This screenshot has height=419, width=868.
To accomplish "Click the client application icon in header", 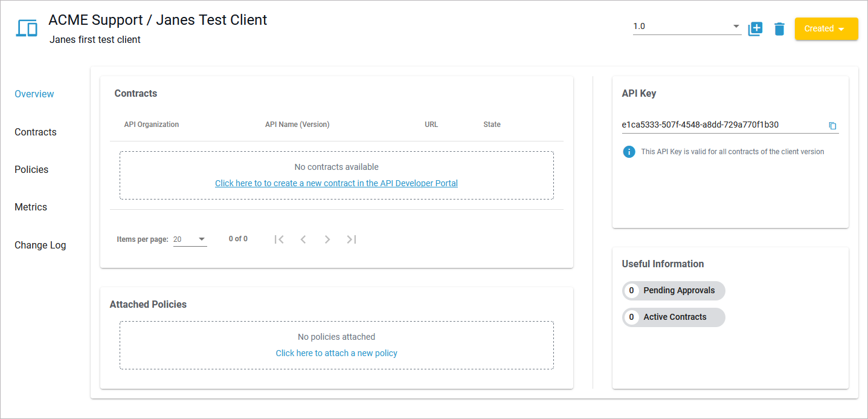I will point(26,27).
